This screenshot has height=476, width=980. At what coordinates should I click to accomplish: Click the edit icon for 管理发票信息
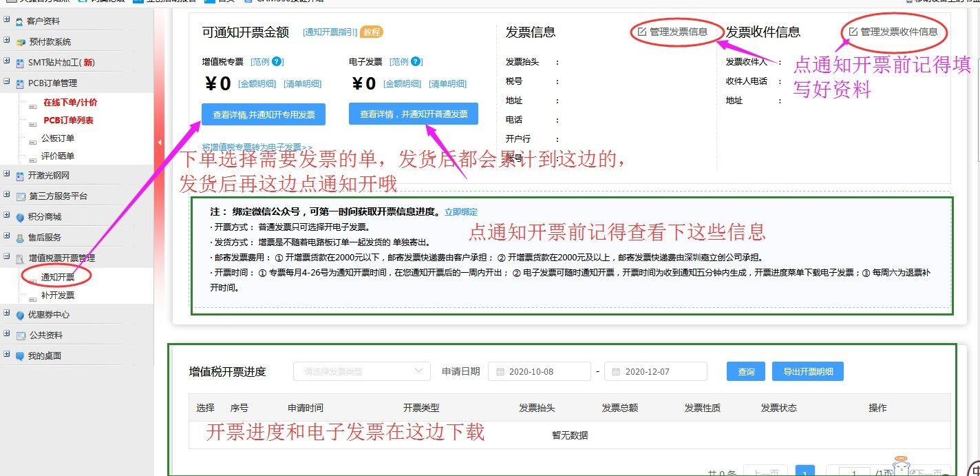[642, 32]
